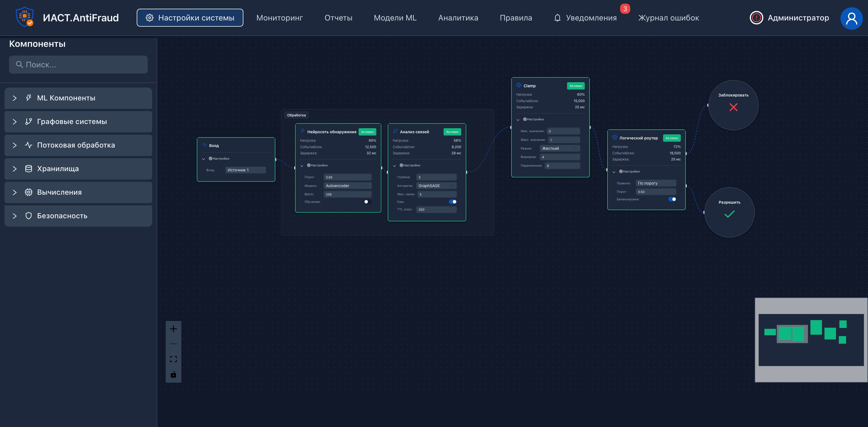This screenshot has width=868, height=427.
Task: Click the canvas lock icon
Action: [173, 374]
